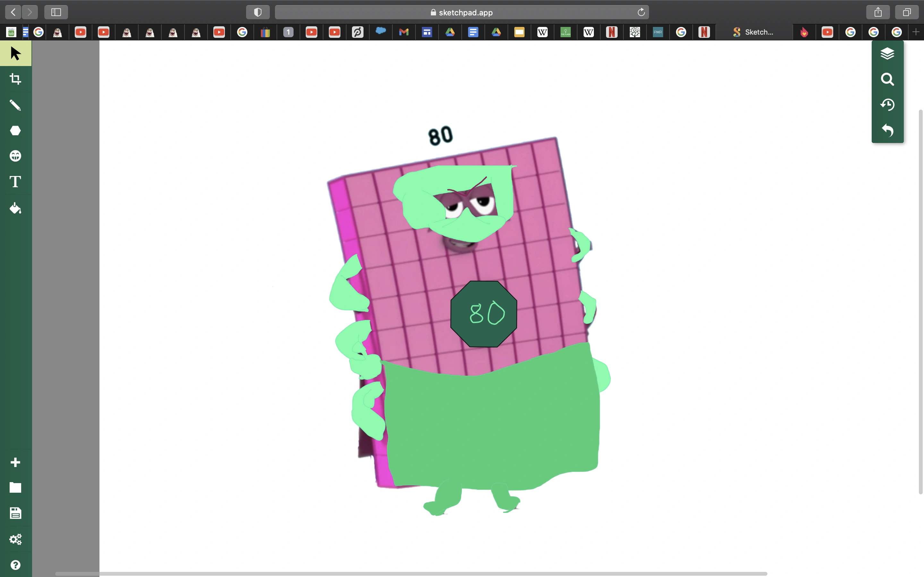Image resolution: width=924 pixels, height=577 pixels.
Task: Switch to the Sketch... browser tab
Action: [x=754, y=32]
